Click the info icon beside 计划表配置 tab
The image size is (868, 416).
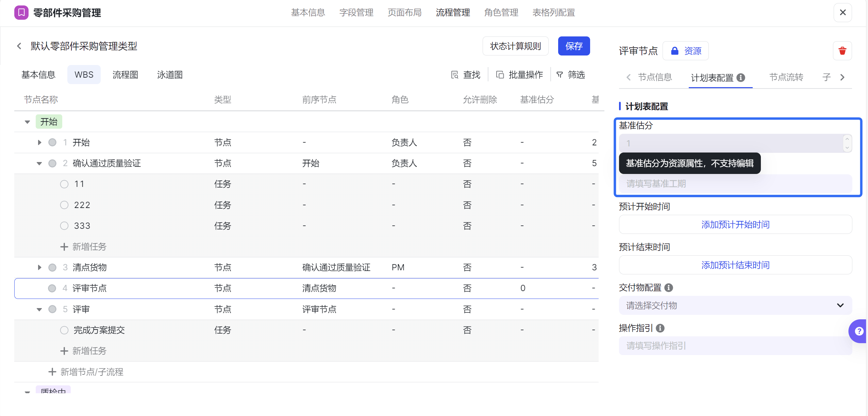741,78
